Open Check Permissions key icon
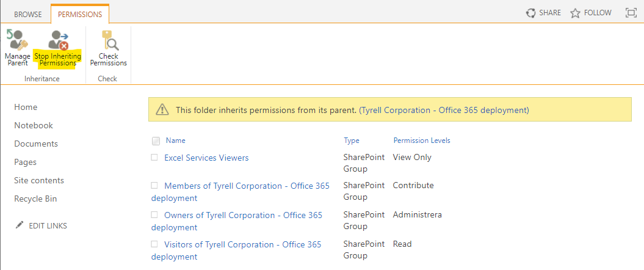644x270 pixels. click(x=109, y=40)
